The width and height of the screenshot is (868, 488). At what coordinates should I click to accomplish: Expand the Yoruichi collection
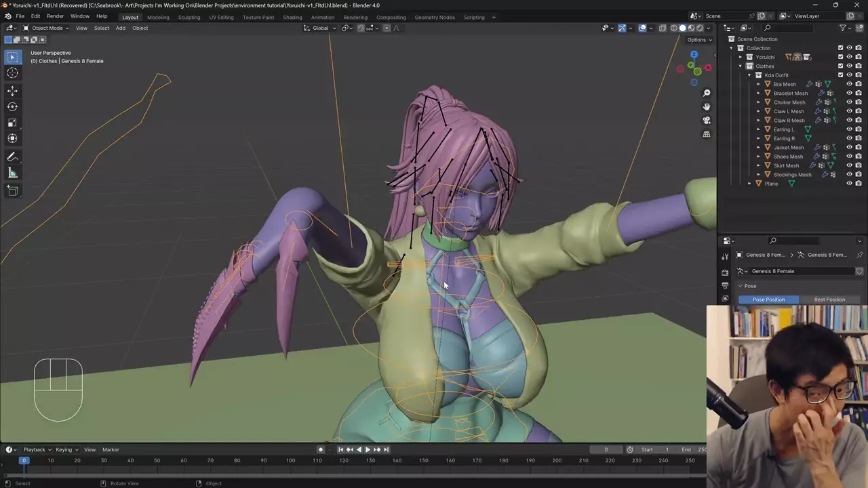pyautogui.click(x=741, y=57)
